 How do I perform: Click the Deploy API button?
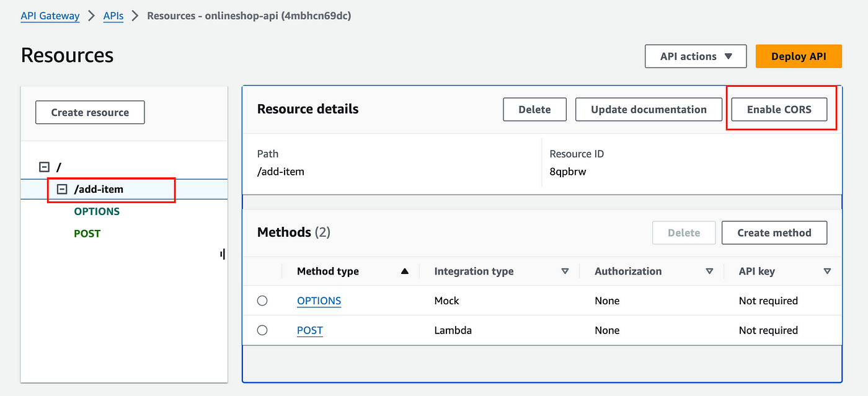[x=799, y=56]
